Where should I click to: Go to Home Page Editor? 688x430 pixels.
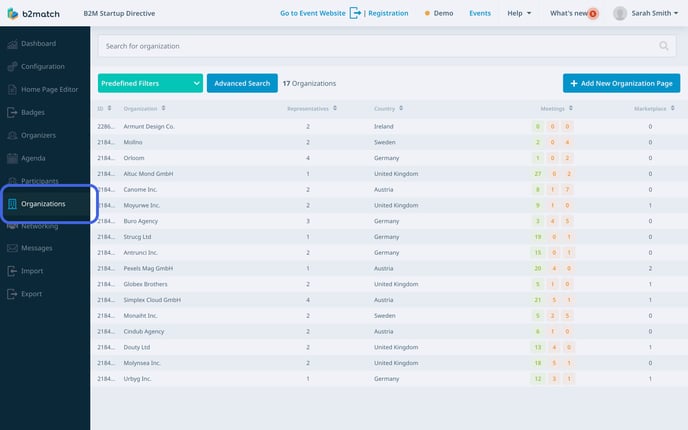pyautogui.click(x=49, y=89)
